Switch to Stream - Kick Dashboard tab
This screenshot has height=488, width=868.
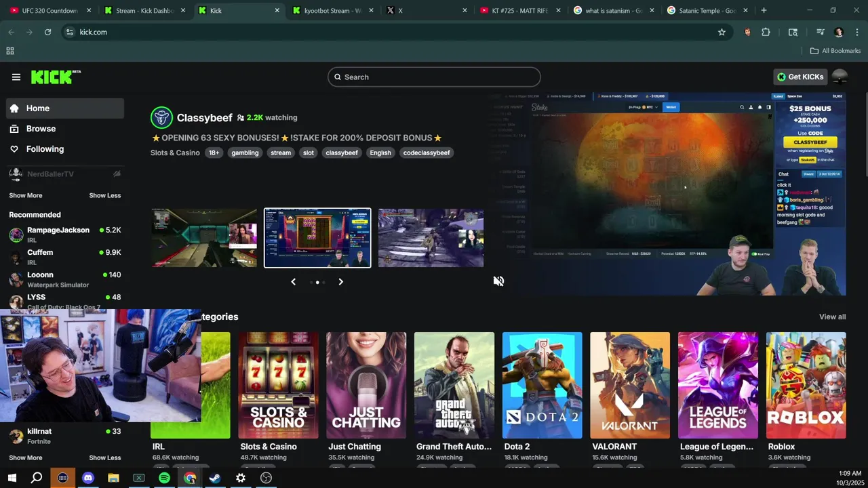144,11
